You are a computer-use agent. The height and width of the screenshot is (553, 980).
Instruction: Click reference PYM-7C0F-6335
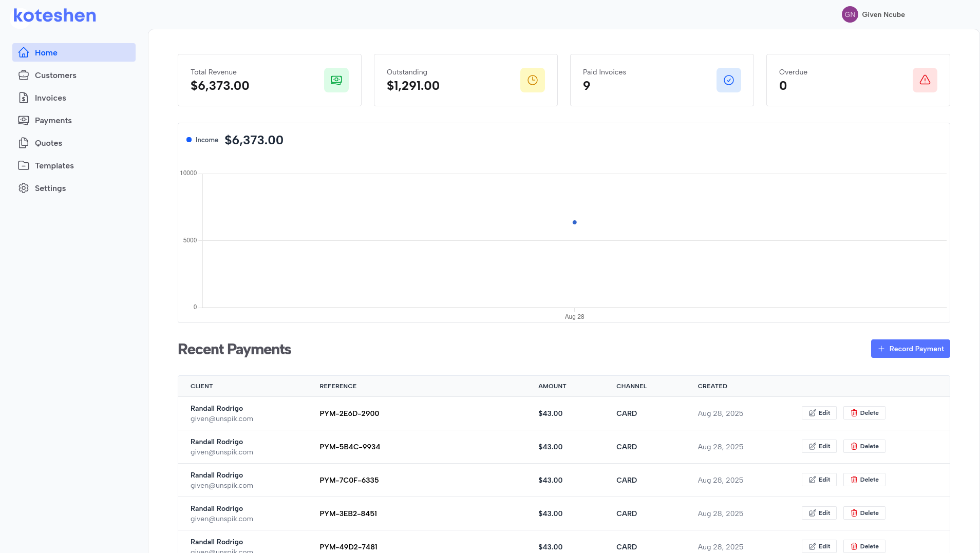(x=349, y=480)
